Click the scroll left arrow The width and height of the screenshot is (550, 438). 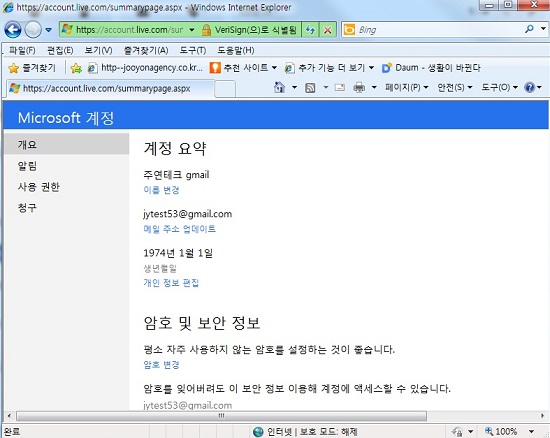(x=9, y=416)
